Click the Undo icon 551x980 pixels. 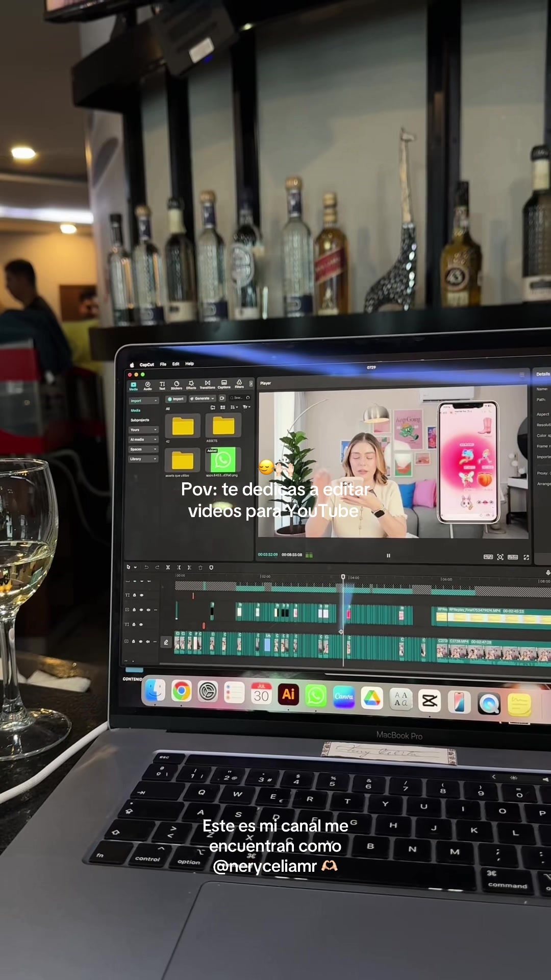(146, 567)
